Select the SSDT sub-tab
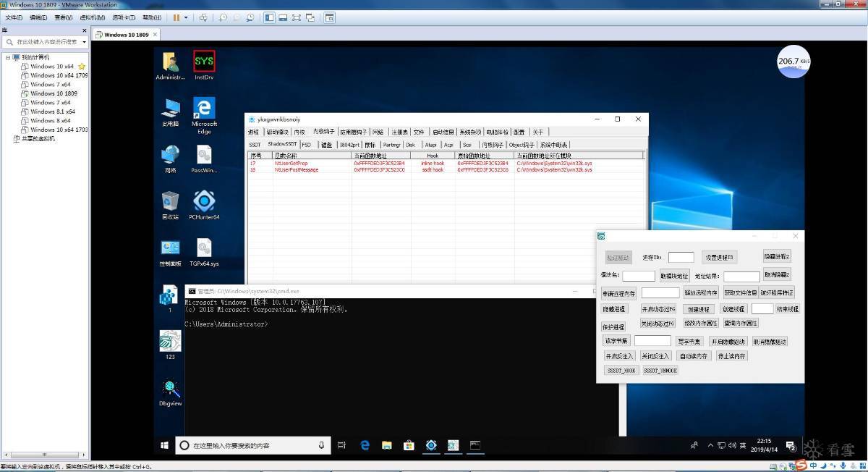 255,144
